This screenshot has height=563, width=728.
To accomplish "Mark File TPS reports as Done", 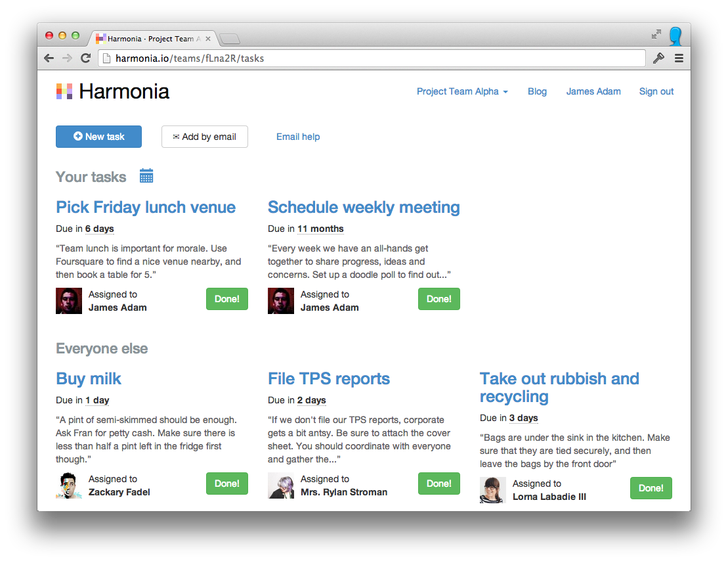I will click(x=439, y=483).
